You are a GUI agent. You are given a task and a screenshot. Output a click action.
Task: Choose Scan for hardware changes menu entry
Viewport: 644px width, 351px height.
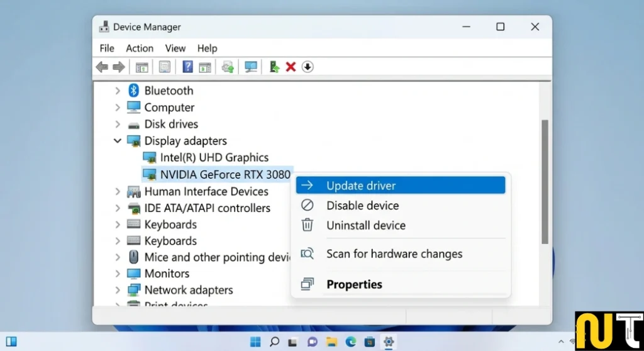pyautogui.click(x=401, y=253)
